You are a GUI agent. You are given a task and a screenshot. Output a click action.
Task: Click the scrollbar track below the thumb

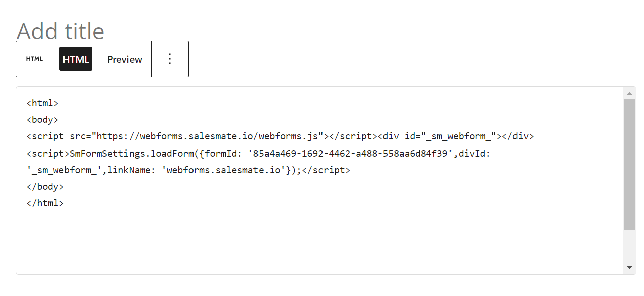[629, 246]
